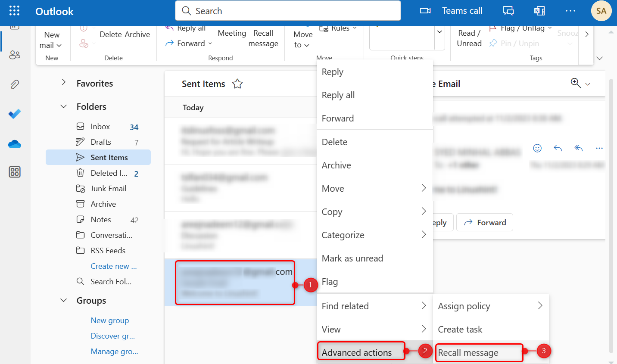Click the Pin / Unpin ribbon button

click(x=514, y=44)
